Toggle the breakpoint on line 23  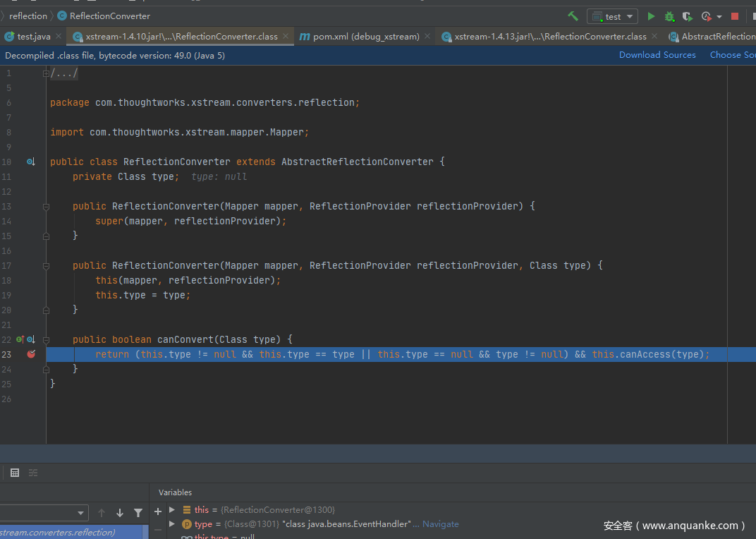30,354
